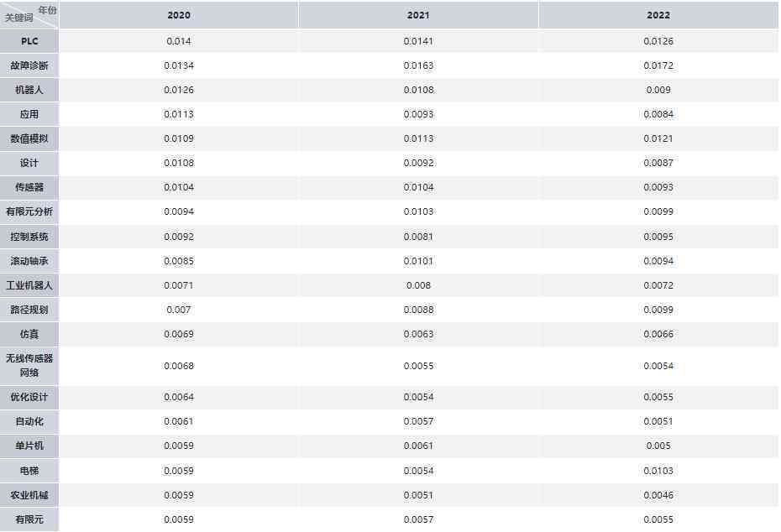
Task: Click the 2021 column header
Action: pos(418,15)
